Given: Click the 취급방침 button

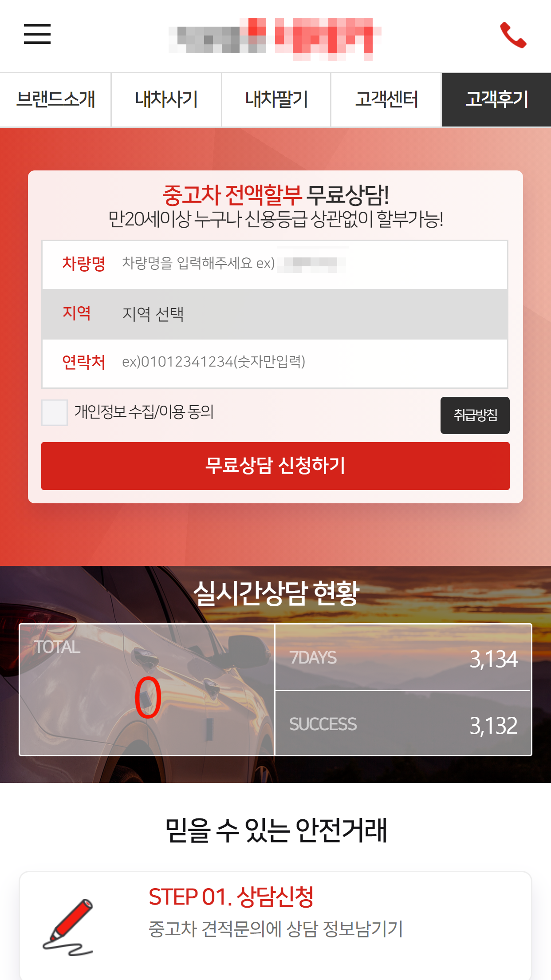Looking at the screenshot, I should 475,415.
